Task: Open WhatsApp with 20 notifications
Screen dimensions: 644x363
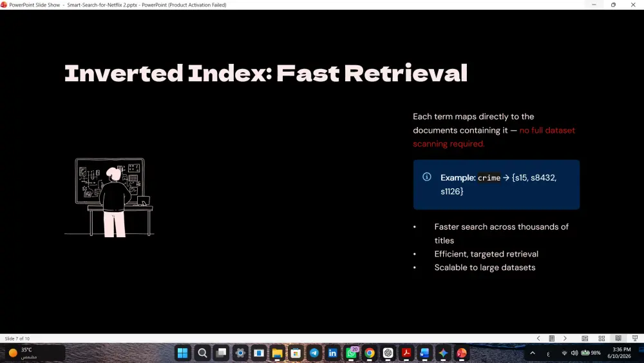Action: 352,353
